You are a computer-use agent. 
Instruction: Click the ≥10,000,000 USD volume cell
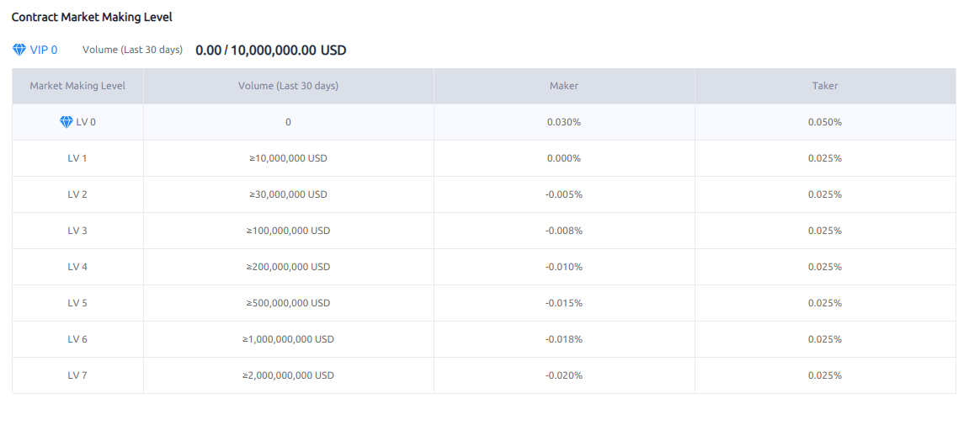click(x=288, y=158)
